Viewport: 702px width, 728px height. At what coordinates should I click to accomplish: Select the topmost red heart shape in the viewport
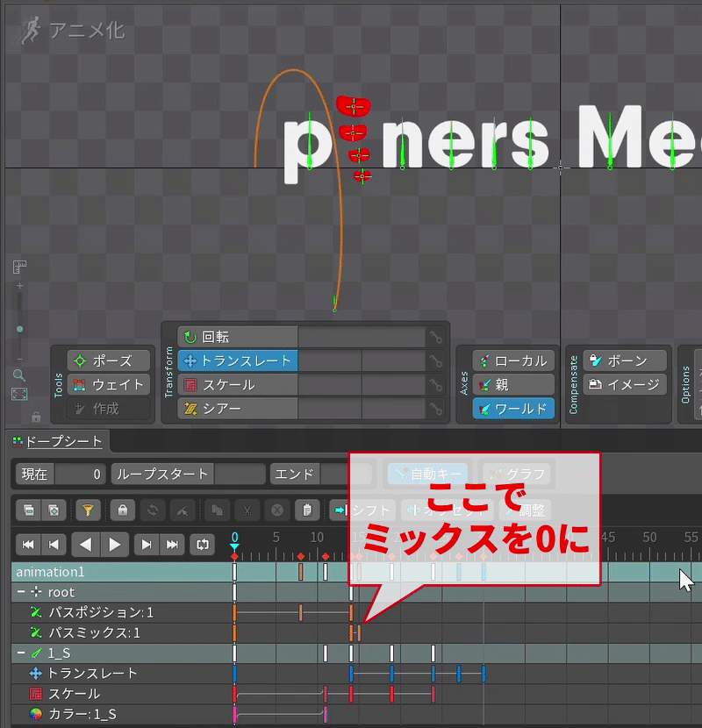354,106
